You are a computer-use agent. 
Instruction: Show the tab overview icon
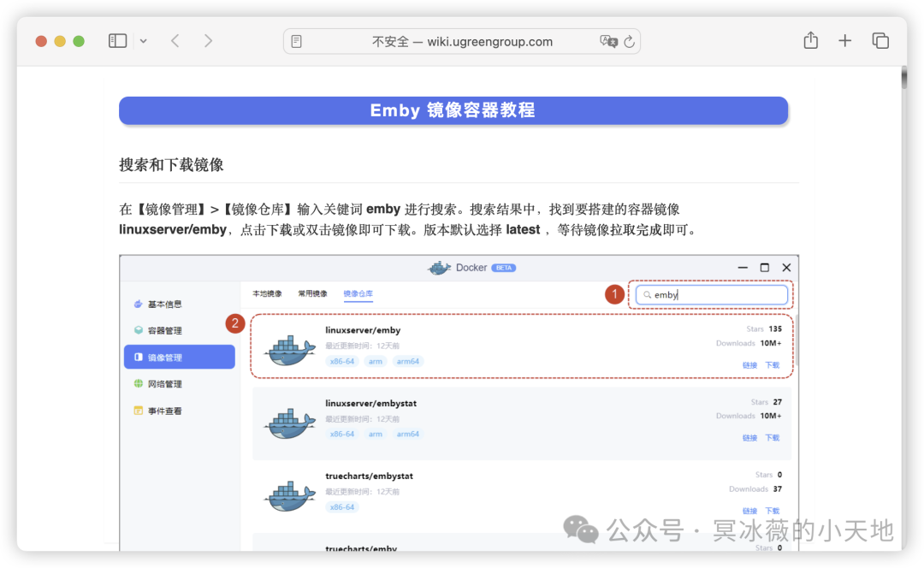[x=880, y=41]
